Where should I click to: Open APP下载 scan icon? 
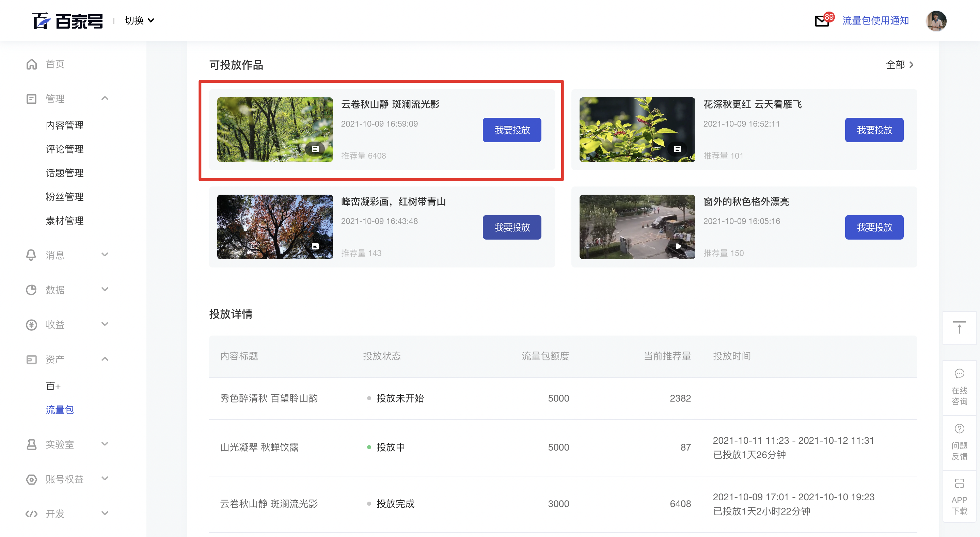[x=960, y=483]
